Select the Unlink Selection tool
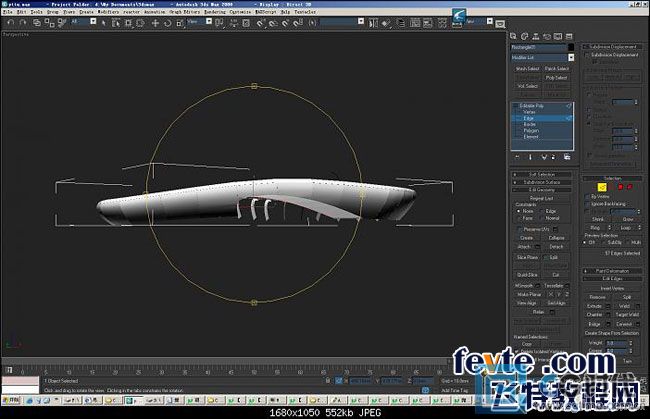This screenshot has width=650, height=419. point(49,23)
